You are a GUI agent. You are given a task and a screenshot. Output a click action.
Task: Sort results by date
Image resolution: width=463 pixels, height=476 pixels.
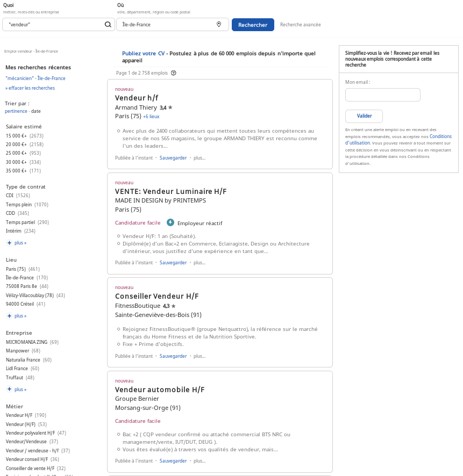point(35,111)
